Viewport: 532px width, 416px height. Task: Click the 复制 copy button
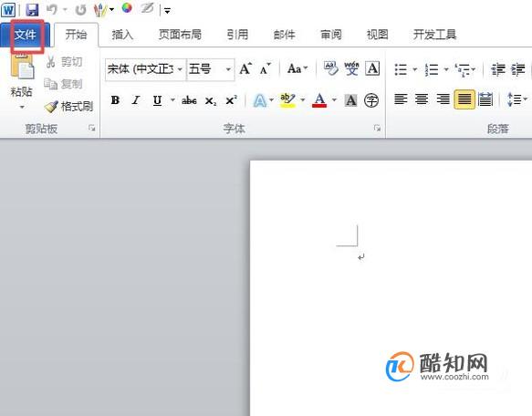[x=64, y=84]
